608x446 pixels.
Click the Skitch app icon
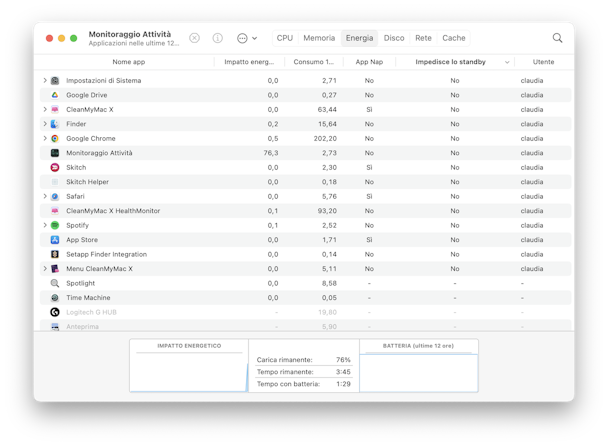(55, 168)
